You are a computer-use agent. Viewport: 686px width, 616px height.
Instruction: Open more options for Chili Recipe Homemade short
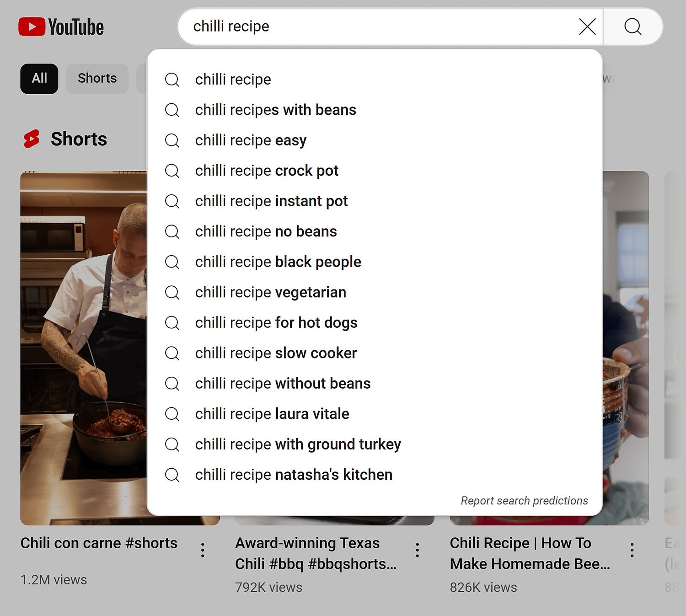tap(632, 550)
